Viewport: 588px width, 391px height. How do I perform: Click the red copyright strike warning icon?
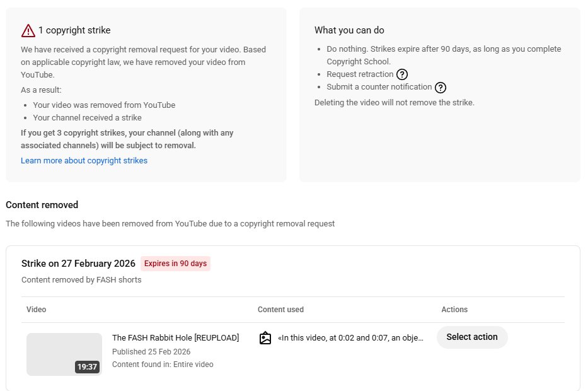coord(28,30)
